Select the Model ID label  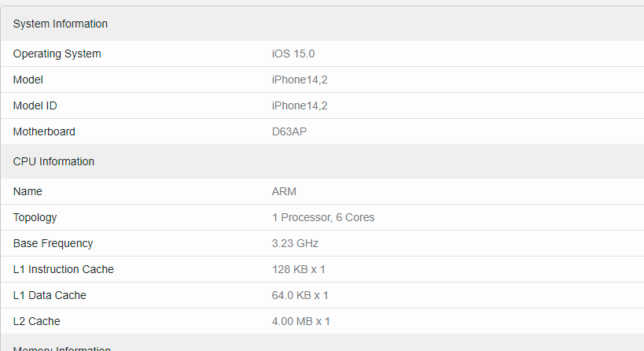pyautogui.click(x=35, y=105)
